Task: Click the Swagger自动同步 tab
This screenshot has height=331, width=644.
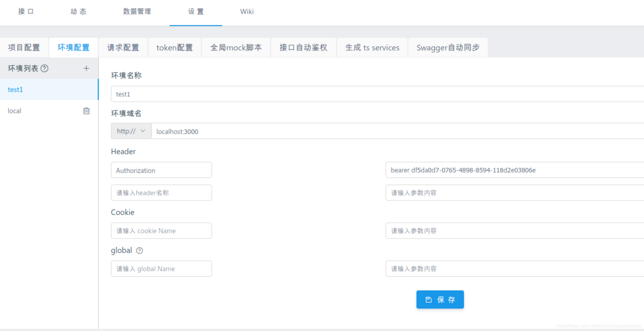Action: click(x=448, y=47)
